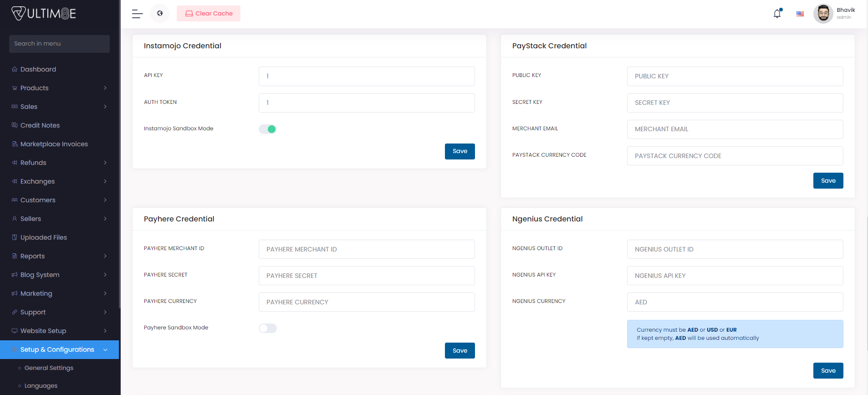This screenshot has width=868, height=395.
Task: Click the Setup & Configurations gear icon
Action: [15, 349]
